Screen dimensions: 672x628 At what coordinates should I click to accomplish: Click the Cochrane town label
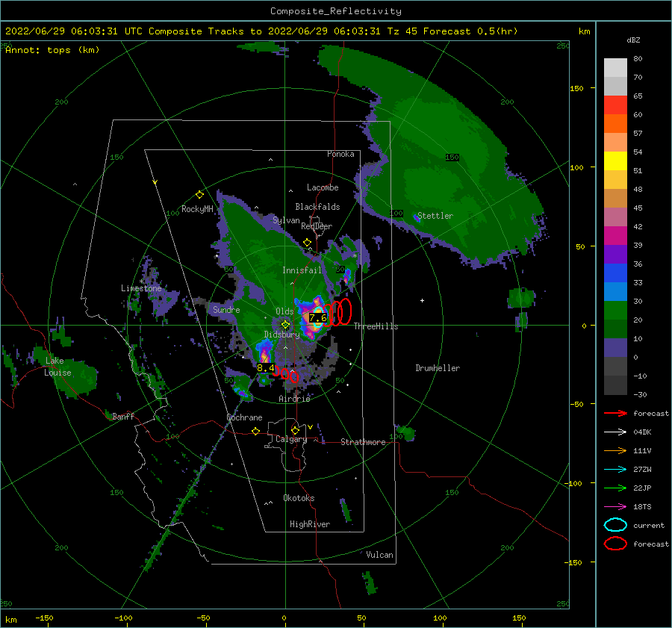coord(244,417)
